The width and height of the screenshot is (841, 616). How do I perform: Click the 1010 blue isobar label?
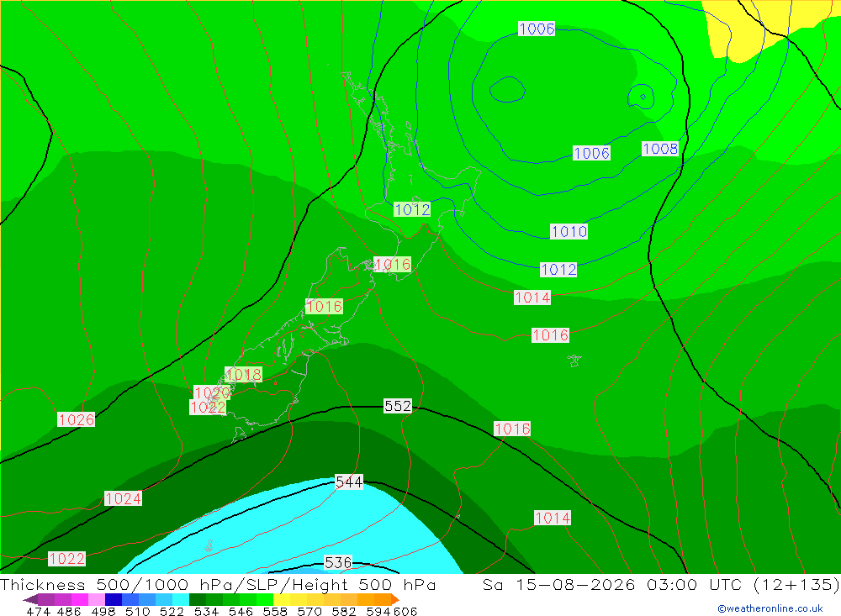[569, 232]
